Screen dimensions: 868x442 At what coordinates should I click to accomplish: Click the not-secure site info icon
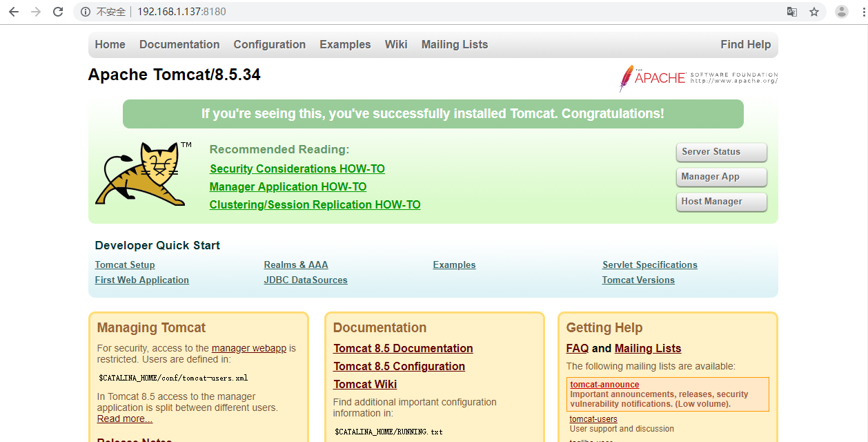(x=86, y=12)
